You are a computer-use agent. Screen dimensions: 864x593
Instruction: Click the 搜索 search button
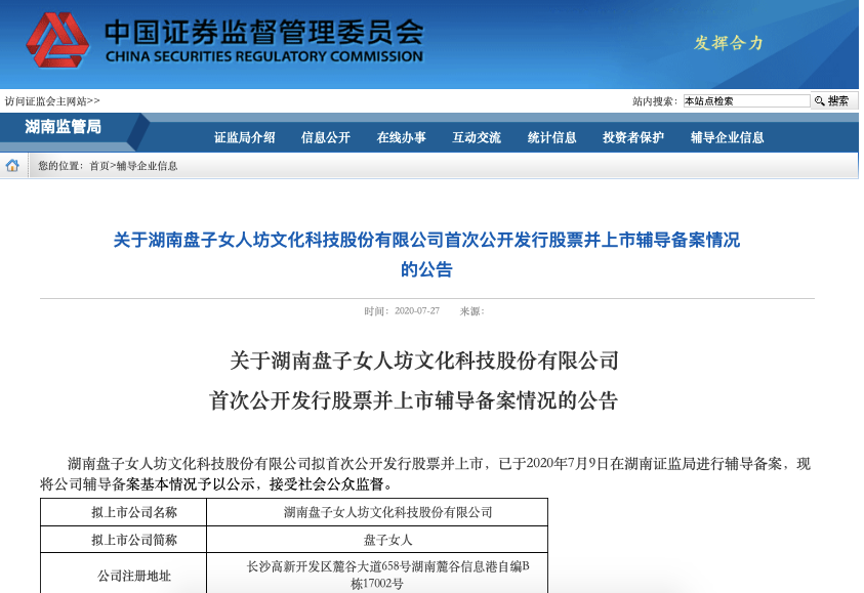click(x=834, y=101)
